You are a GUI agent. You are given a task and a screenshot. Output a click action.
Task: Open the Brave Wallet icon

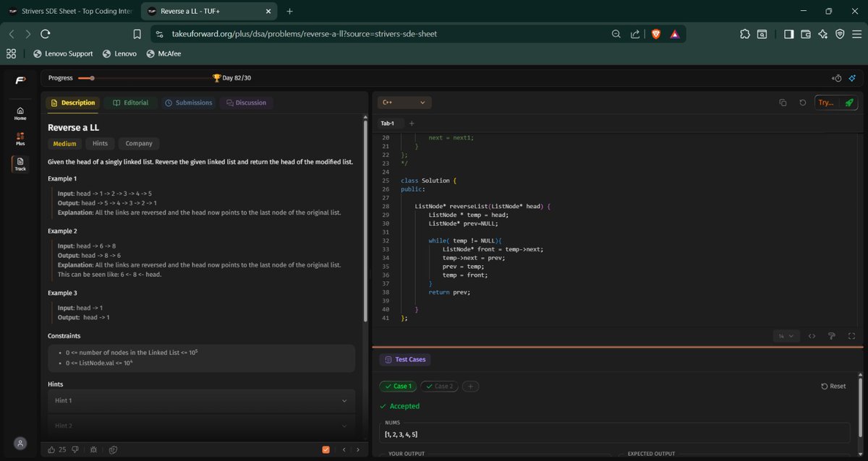point(806,34)
